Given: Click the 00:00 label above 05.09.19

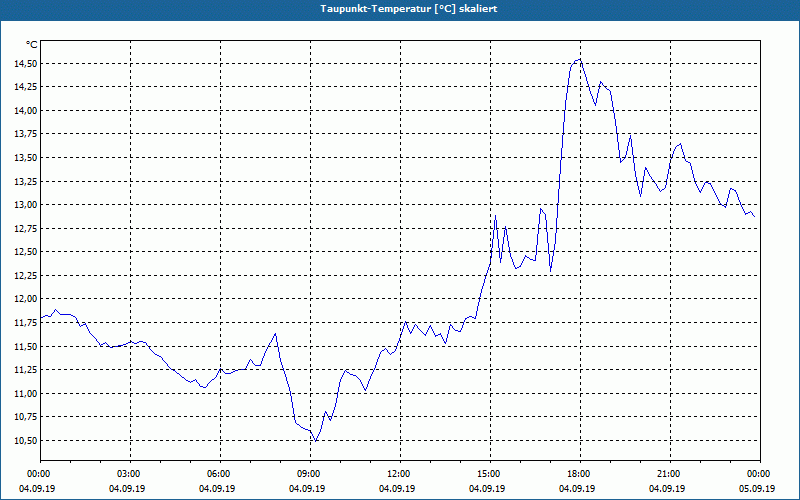Looking at the screenshot, I should 760,474.
